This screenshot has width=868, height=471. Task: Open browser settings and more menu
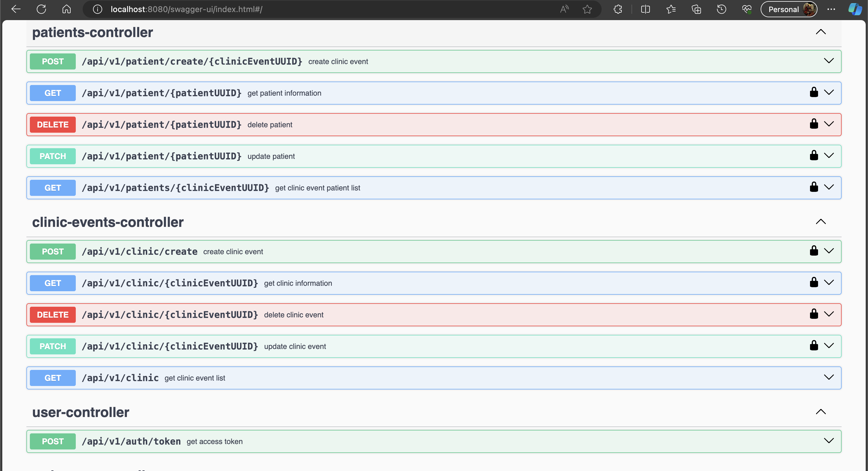[831, 9]
